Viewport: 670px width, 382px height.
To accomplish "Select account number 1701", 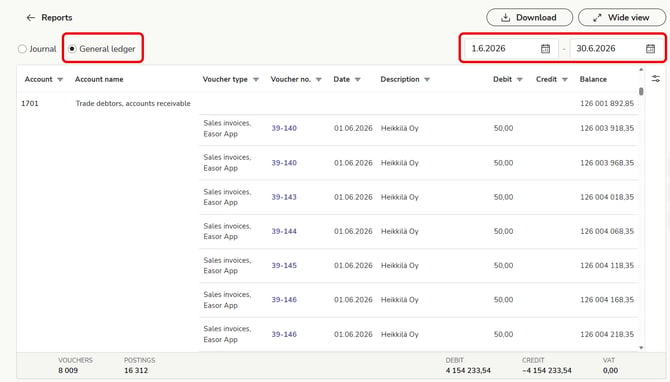I will tap(29, 103).
